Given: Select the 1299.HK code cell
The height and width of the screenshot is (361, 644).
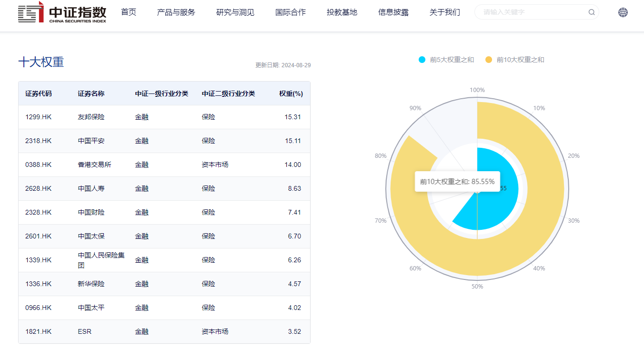Looking at the screenshot, I should pyautogui.click(x=39, y=117).
